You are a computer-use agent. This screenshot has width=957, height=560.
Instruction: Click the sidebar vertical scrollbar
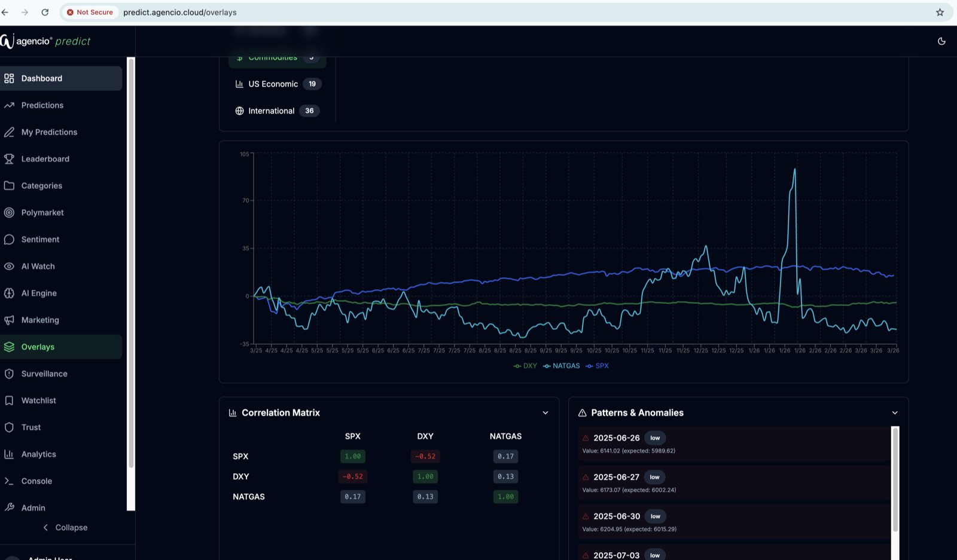tap(131, 263)
